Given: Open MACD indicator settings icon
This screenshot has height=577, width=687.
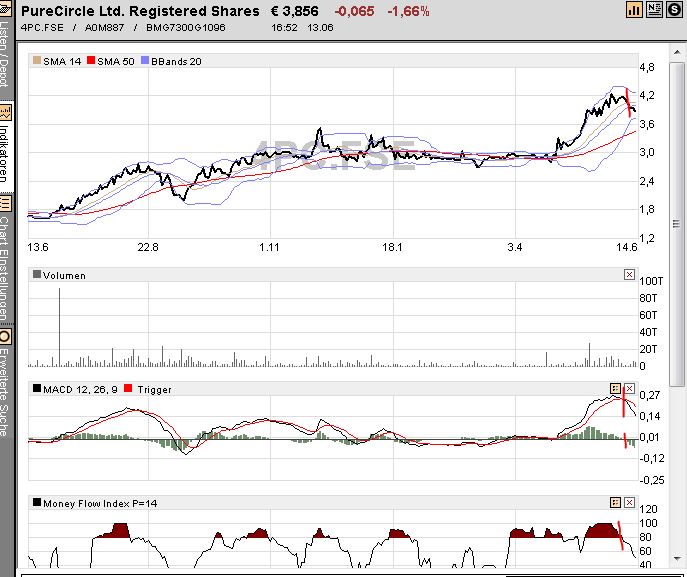Looking at the screenshot, I should (615, 388).
